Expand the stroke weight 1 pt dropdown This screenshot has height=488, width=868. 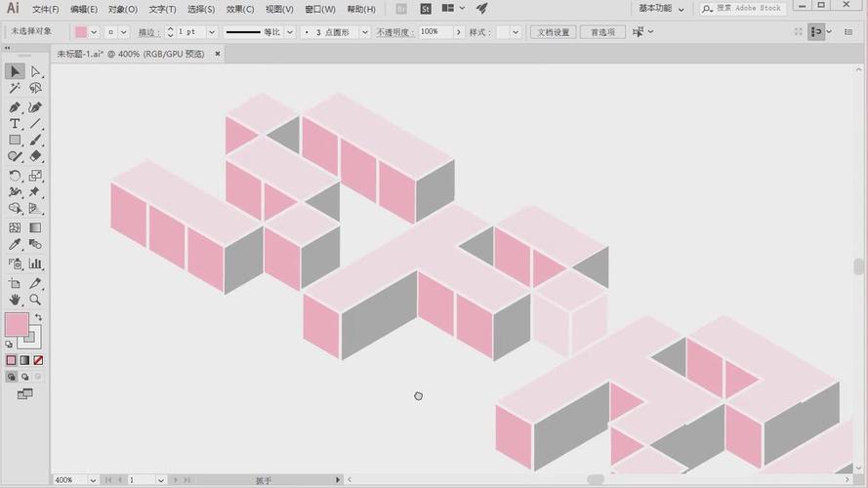[x=212, y=32]
